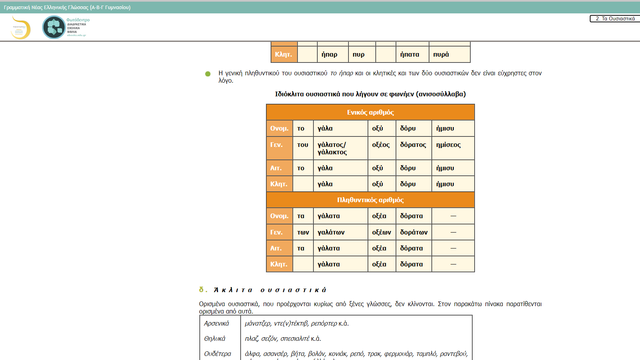
Task: Open the chapter selector '2. Τα Ουσιαστικά'
Action: coord(615,18)
